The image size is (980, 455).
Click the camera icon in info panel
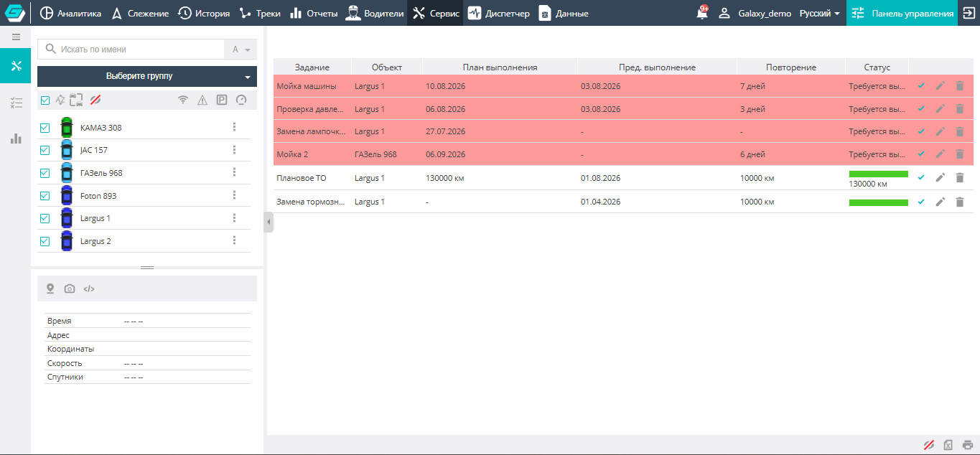pyautogui.click(x=70, y=289)
